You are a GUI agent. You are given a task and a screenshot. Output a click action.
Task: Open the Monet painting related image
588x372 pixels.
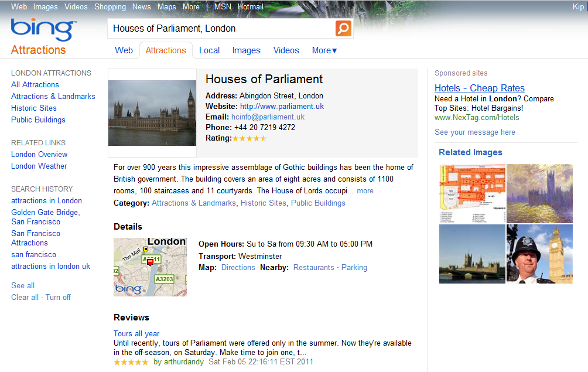click(x=539, y=193)
